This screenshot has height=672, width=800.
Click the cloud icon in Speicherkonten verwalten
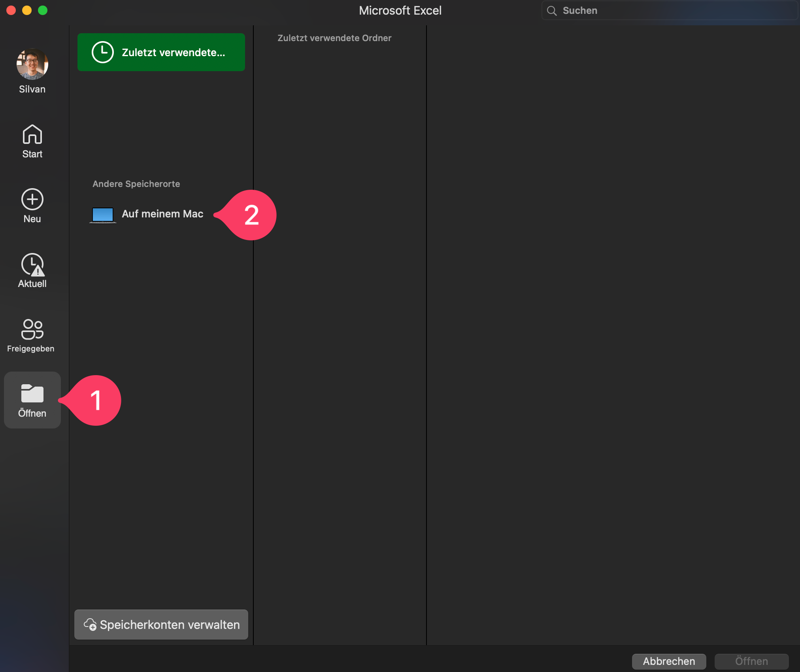click(90, 625)
